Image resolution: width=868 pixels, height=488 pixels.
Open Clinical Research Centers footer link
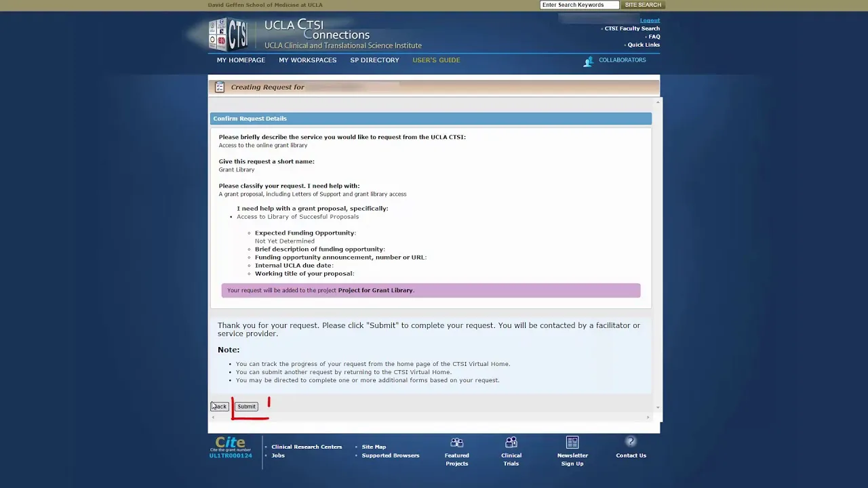tap(307, 447)
